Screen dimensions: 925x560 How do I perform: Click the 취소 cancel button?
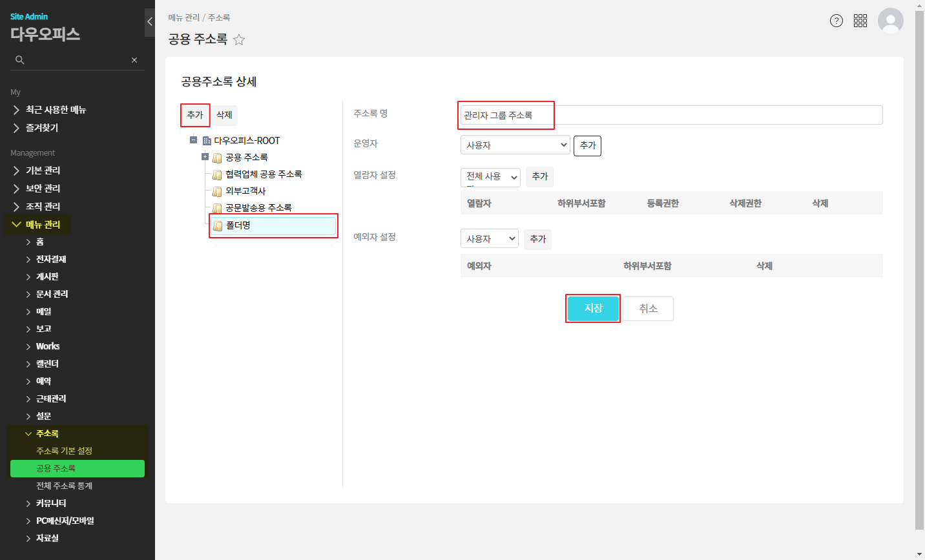(x=648, y=309)
